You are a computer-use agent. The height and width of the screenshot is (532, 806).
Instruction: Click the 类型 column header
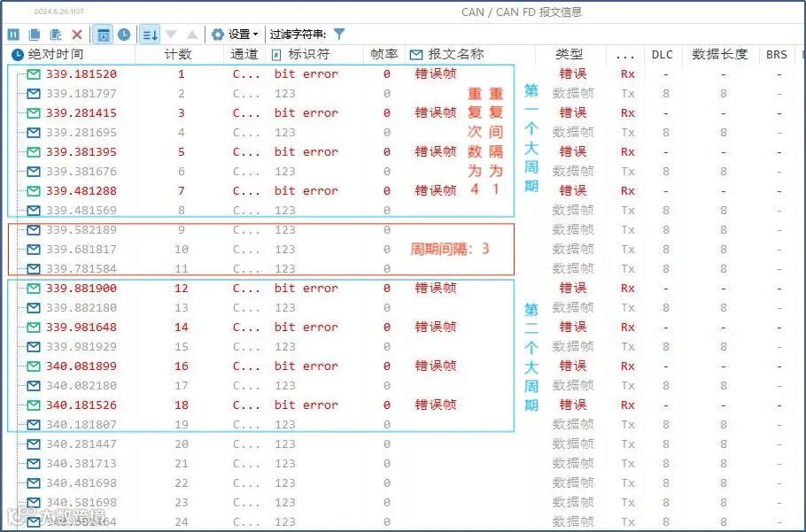point(569,54)
